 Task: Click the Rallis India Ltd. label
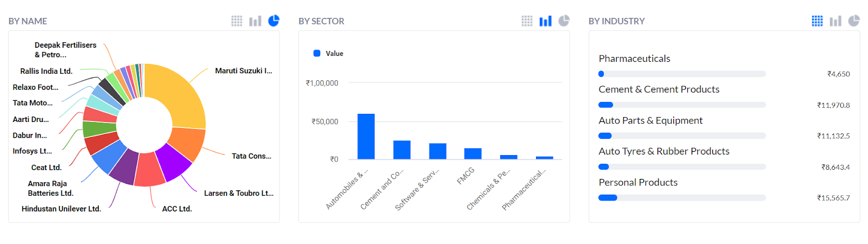click(46, 71)
